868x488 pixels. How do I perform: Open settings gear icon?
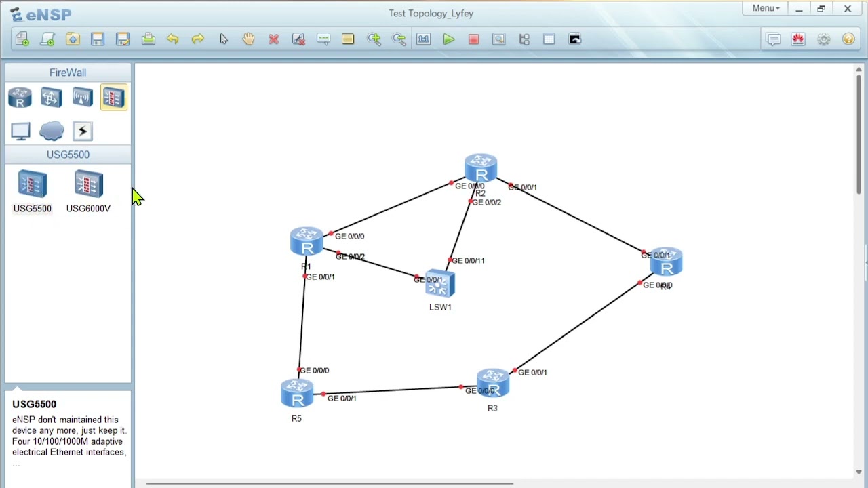[823, 39]
